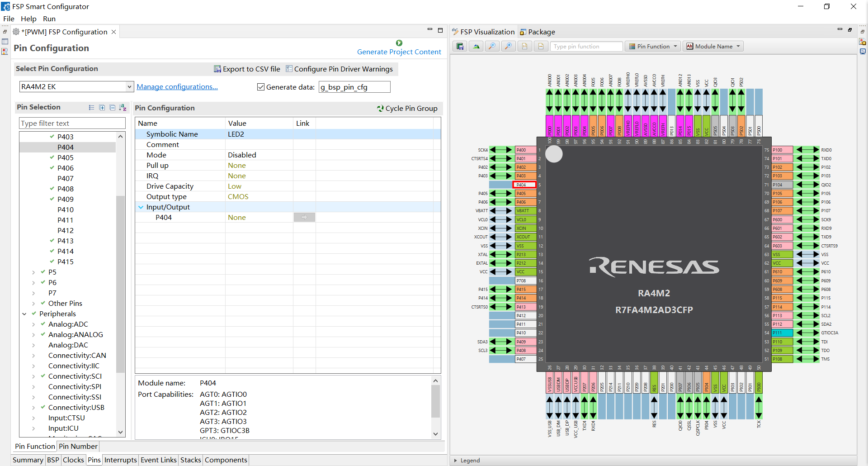Collapse all pins in Pin Selection
Image resolution: width=868 pixels, height=466 pixels.
pyautogui.click(x=113, y=108)
